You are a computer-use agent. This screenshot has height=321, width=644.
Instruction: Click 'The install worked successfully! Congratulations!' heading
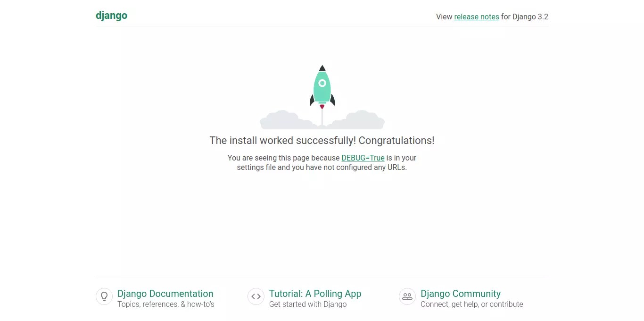322,140
